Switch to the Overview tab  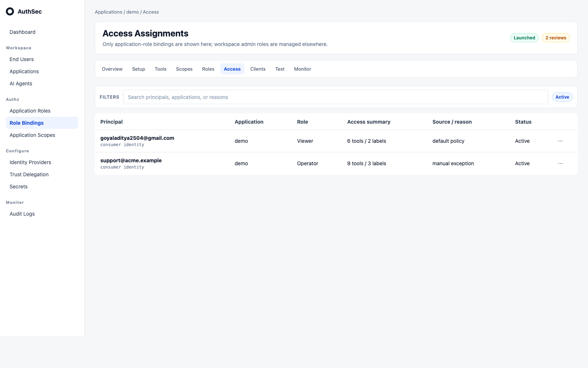coord(112,69)
